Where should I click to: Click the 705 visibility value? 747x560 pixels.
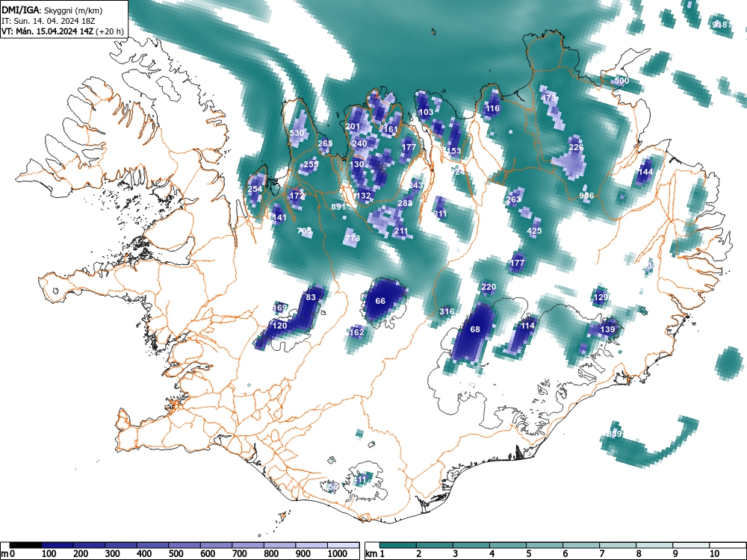304,231
